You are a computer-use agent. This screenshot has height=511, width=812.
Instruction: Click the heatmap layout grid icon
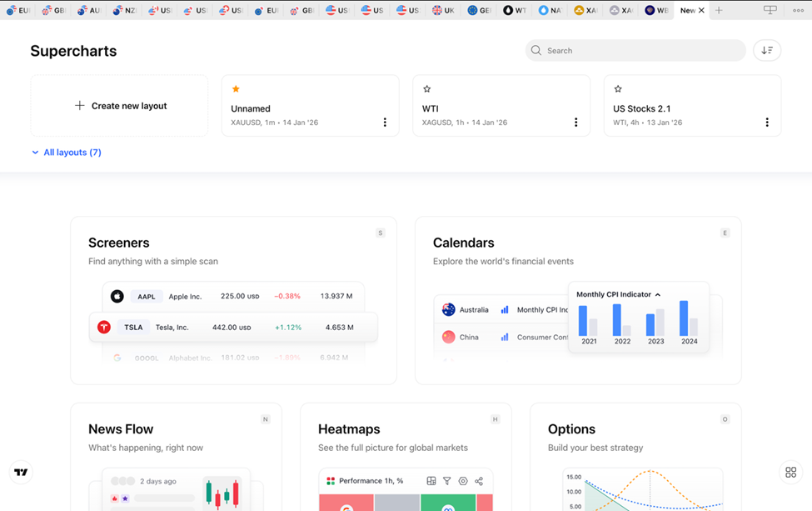pos(431,481)
